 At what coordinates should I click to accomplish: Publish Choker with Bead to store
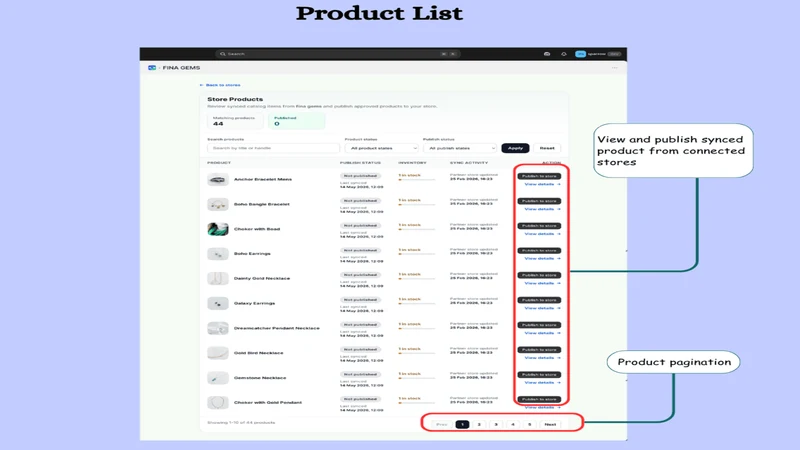[539, 226]
